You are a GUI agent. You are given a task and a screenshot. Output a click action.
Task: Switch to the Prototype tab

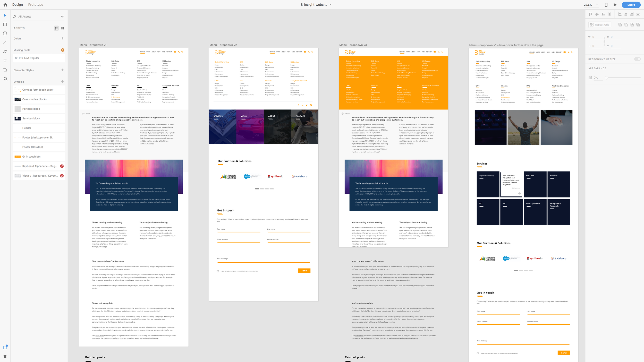pyautogui.click(x=36, y=5)
